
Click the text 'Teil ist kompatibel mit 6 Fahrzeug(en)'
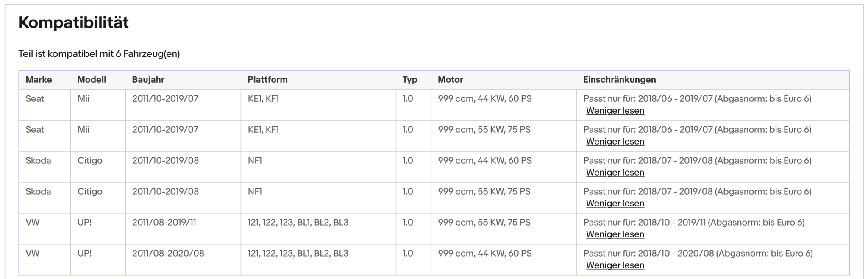pos(99,54)
